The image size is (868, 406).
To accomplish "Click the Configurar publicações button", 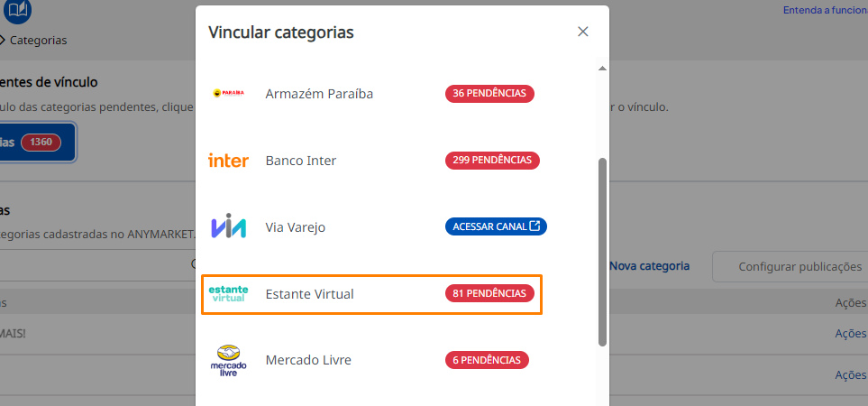I will coord(787,266).
